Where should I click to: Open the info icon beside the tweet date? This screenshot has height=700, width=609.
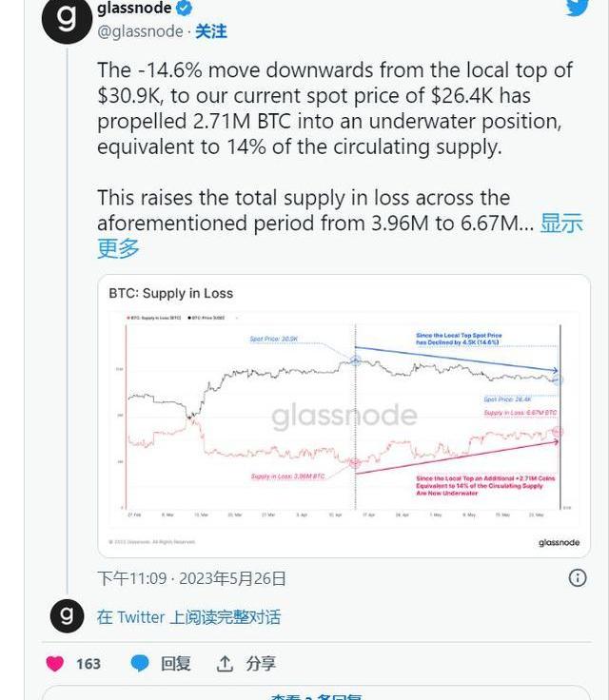click(x=578, y=578)
